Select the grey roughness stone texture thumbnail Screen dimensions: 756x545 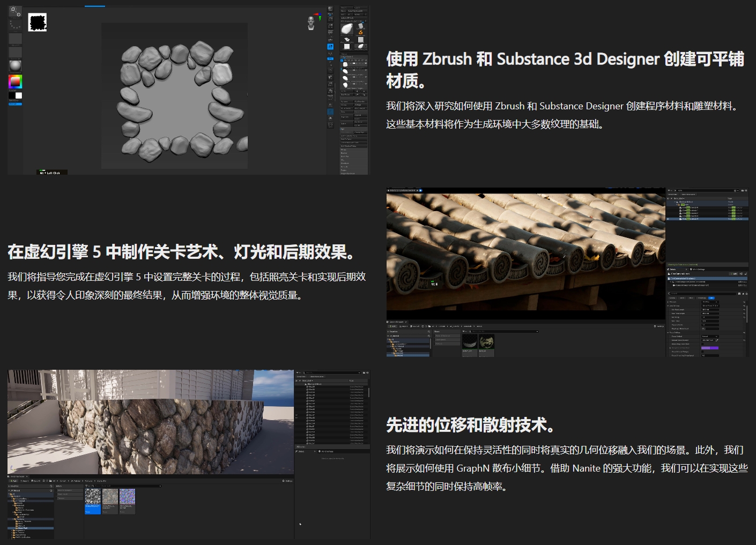click(x=110, y=502)
